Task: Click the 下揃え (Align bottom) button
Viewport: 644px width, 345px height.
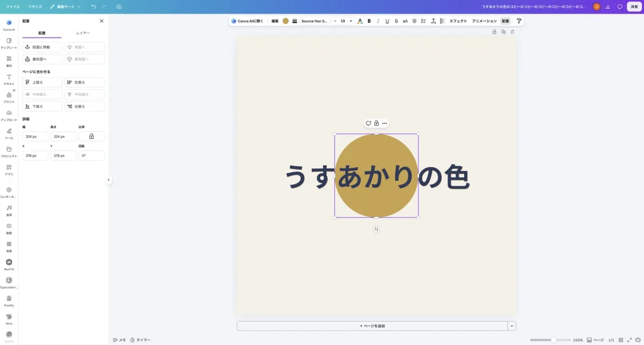Action: coord(42,106)
